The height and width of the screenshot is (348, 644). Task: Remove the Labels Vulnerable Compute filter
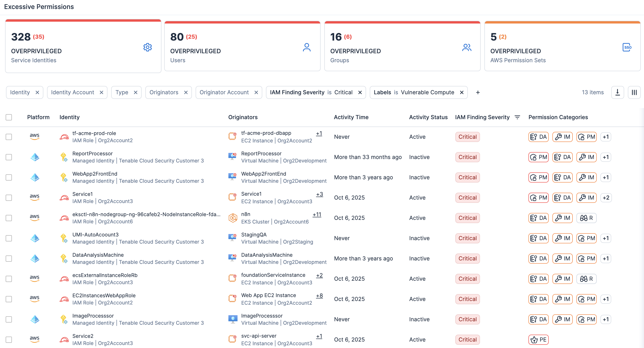[462, 92]
